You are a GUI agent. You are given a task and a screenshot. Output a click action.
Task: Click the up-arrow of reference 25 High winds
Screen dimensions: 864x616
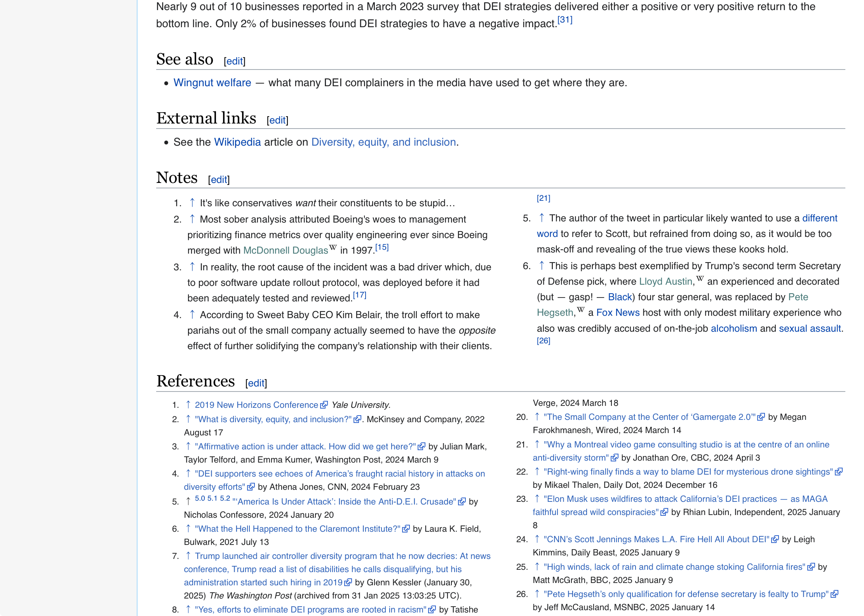click(x=537, y=567)
